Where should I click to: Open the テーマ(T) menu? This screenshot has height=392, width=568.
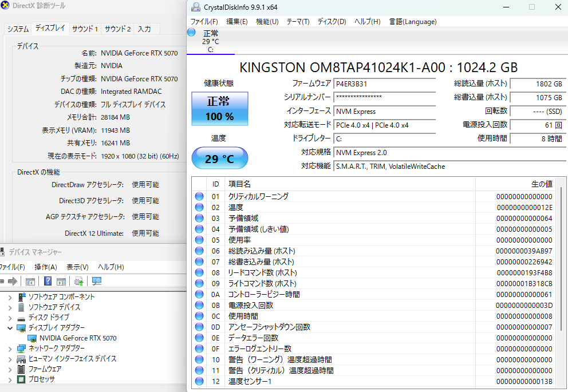[298, 22]
